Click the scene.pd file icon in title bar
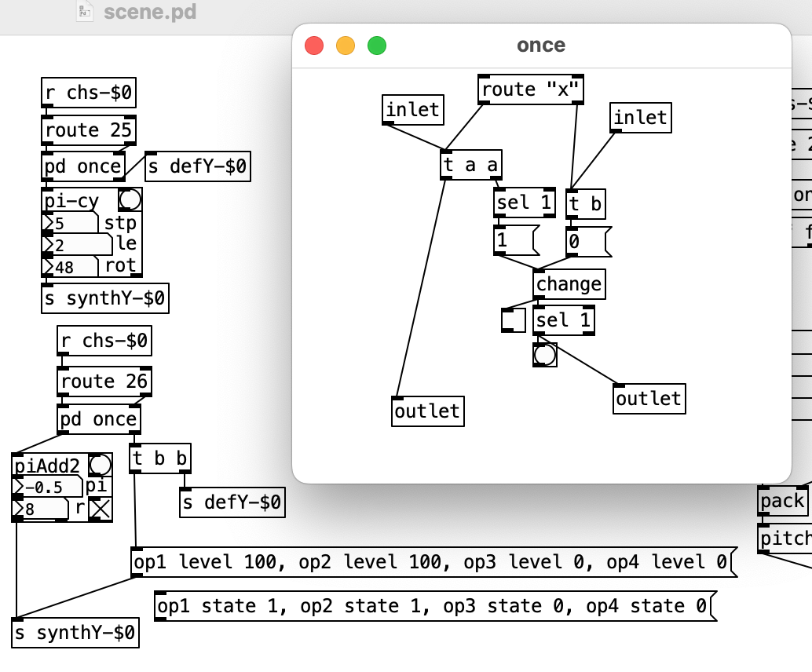The image size is (812, 672). pyautogui.click(x=85, y=12)
